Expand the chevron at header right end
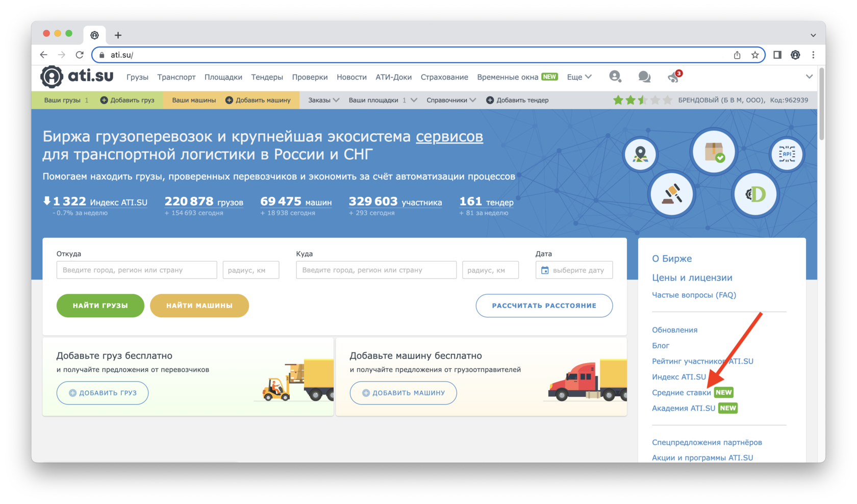This screenshot has height=504, width=857. pos(809,77)
